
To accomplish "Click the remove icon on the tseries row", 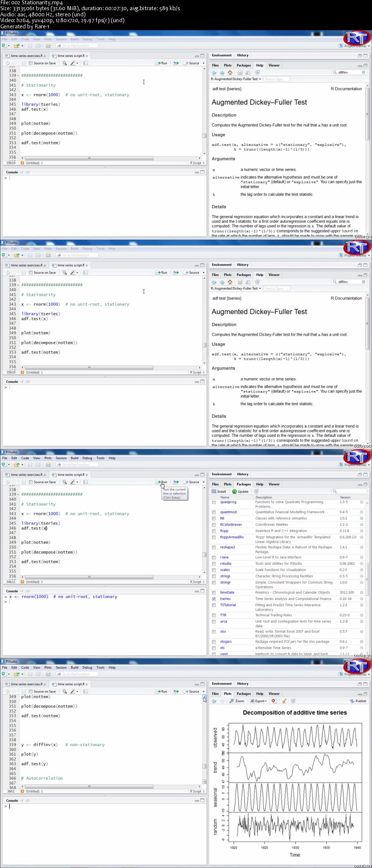I will coord(361,599).
